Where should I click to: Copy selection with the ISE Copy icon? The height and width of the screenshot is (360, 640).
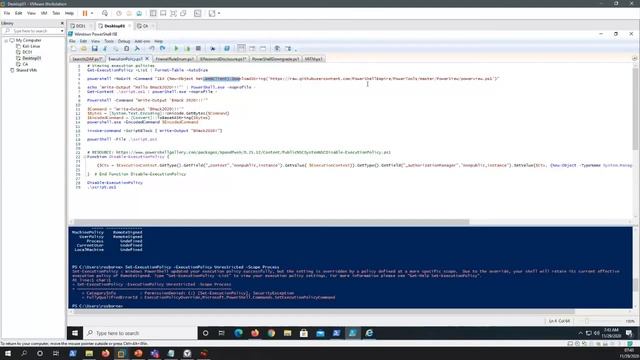click(x=116, y=49)
